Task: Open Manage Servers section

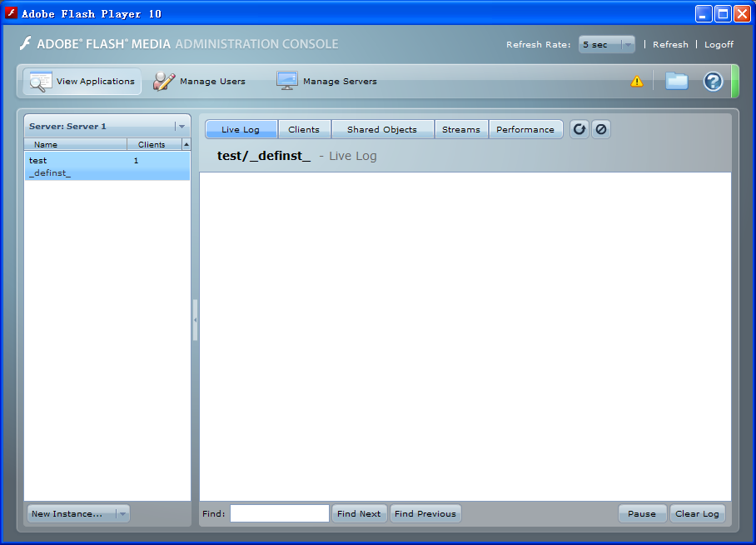Action: 326,81
